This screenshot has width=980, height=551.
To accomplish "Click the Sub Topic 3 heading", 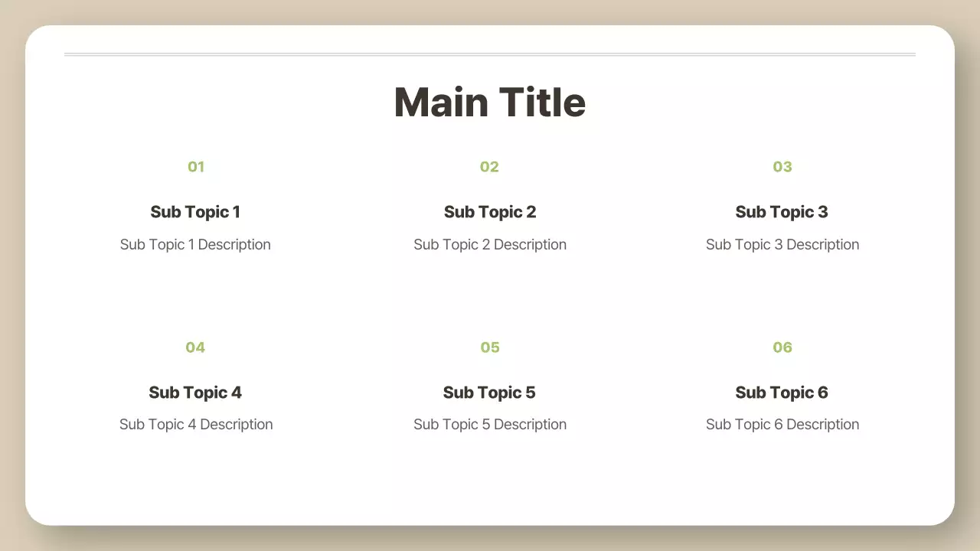I will pyautogui.click(x=782, y=212).
